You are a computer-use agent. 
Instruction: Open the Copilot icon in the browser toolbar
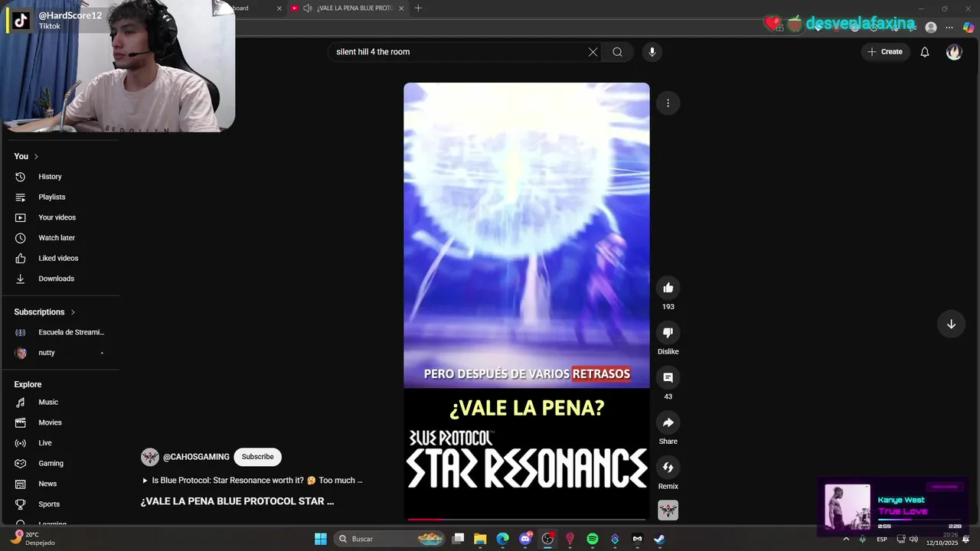[969, 28]
